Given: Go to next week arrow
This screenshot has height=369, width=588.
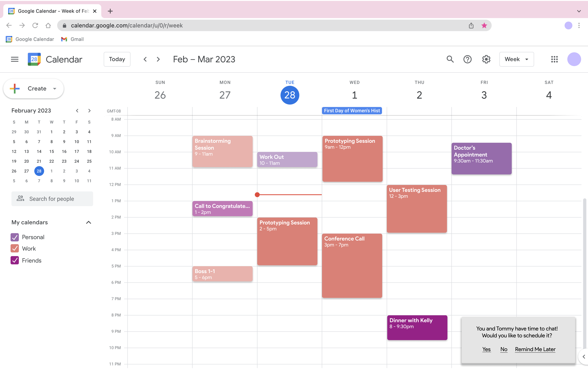Looking at the screenshot, I should click(x=158, y=59).
